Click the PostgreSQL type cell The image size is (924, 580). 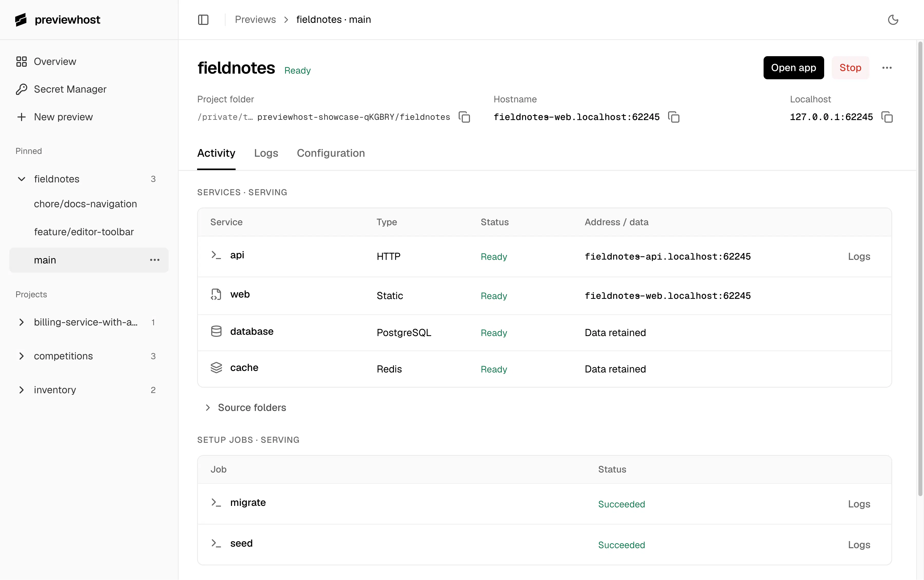click(x=404, y=332)
